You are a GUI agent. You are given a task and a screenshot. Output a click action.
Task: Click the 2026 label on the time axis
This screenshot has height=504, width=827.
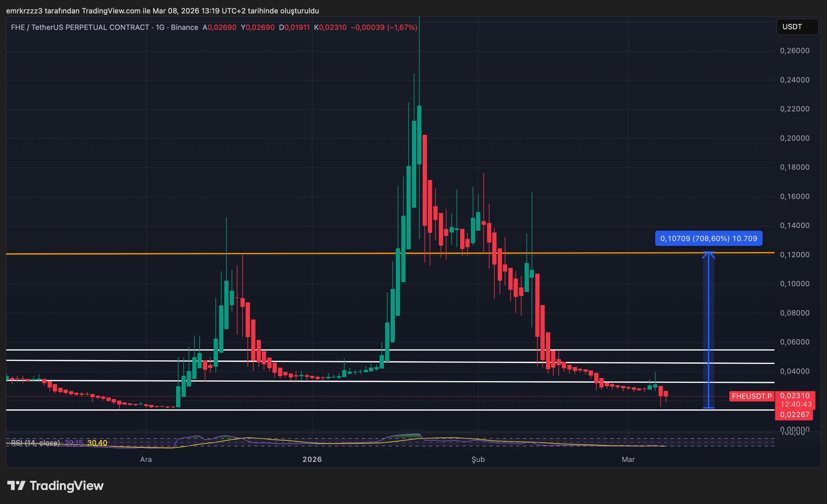pos(312,460)
